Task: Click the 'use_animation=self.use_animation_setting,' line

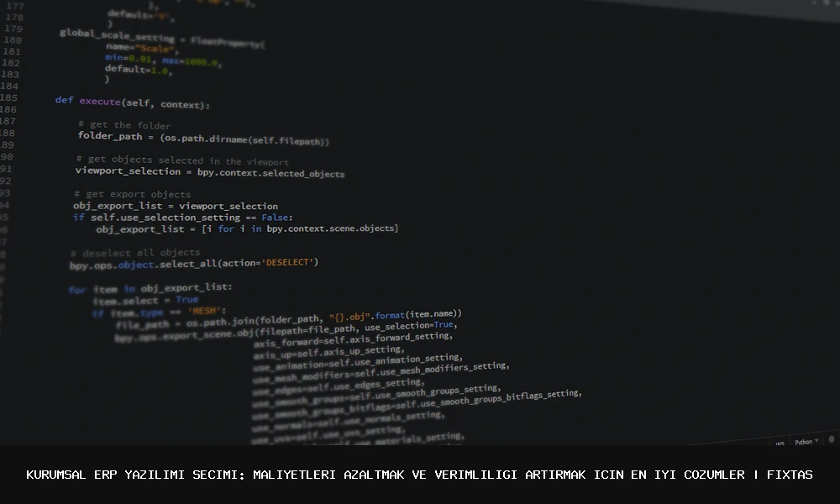Action: [x=357, y=362]
